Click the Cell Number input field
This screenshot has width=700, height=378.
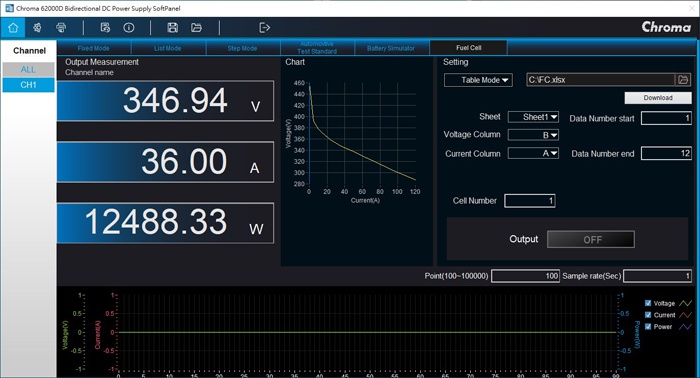[x=530, y=201]
